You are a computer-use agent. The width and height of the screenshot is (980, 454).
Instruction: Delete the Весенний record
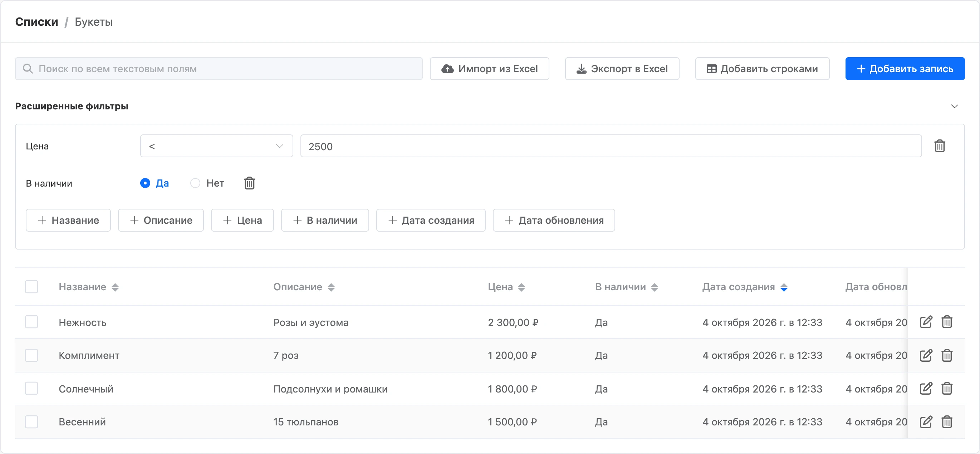[x=946, y=422]
